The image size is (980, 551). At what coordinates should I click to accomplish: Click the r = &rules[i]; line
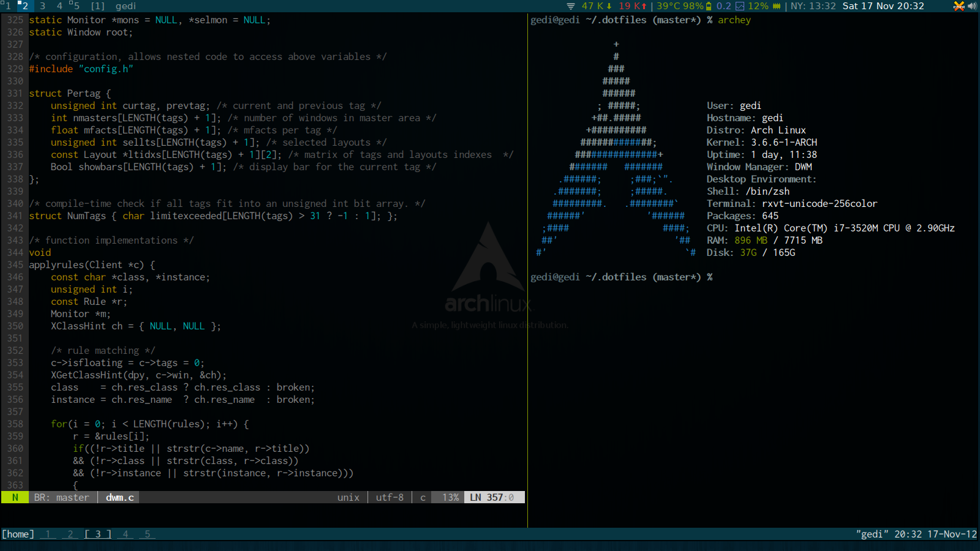point(111,436)
